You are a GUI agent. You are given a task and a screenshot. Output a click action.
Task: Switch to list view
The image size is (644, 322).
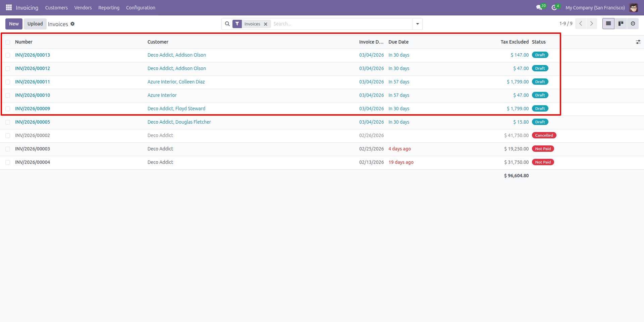pos(608,23)
